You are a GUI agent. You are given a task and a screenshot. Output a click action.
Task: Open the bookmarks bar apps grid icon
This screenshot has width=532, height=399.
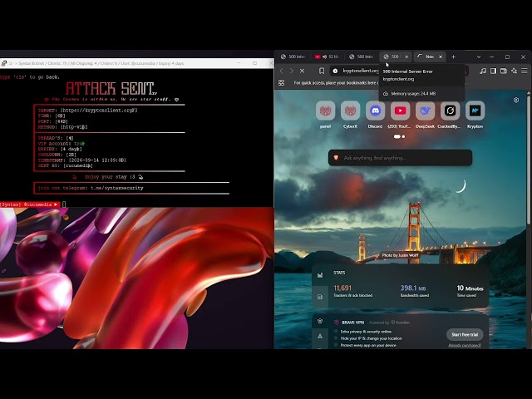point(281,83)
